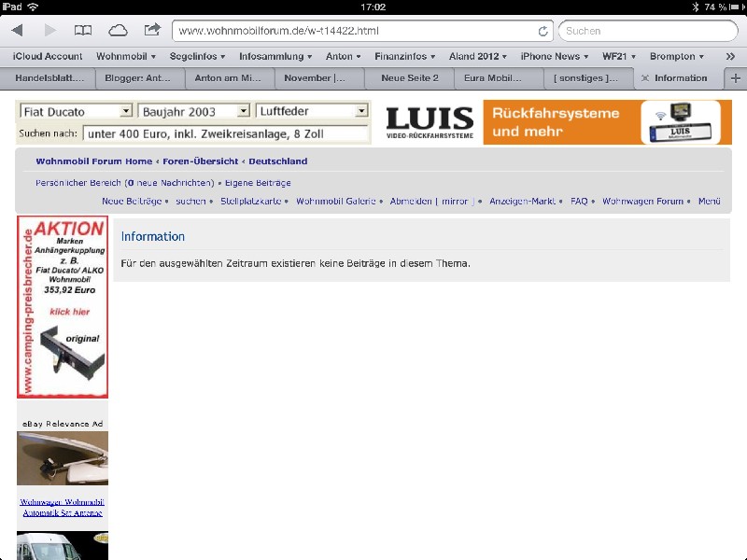Close the Information tab
Viewport: 747px width, 560px height.
pyautogui.click(x=645, y=78)
